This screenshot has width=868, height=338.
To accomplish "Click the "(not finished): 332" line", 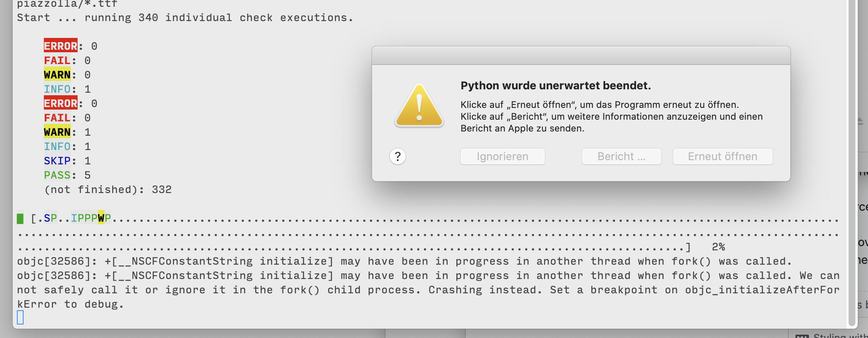I will pos(108,189).
